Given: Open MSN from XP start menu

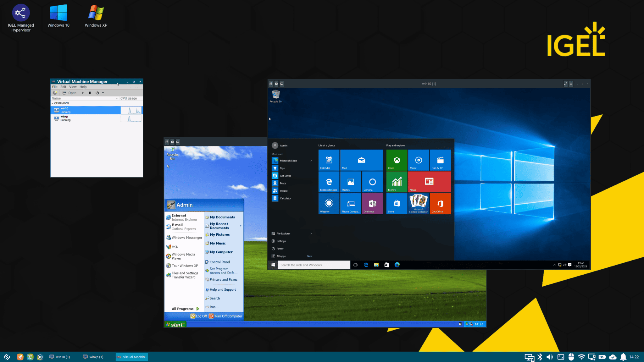Looking at the screenshot, I should click(x=172, y=247).
